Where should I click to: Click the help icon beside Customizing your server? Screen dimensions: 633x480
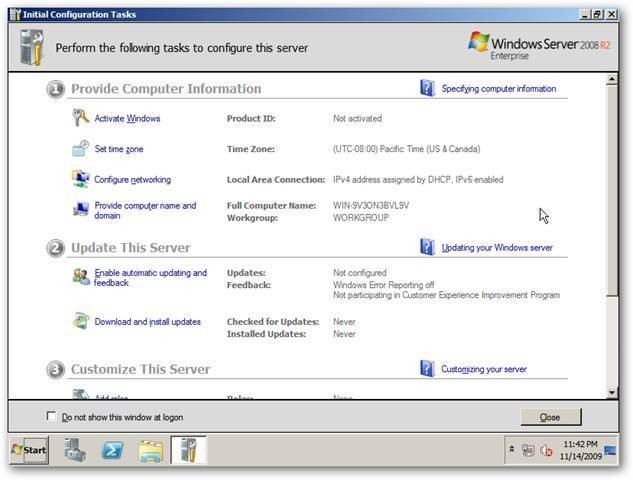(x=427, y=369)
